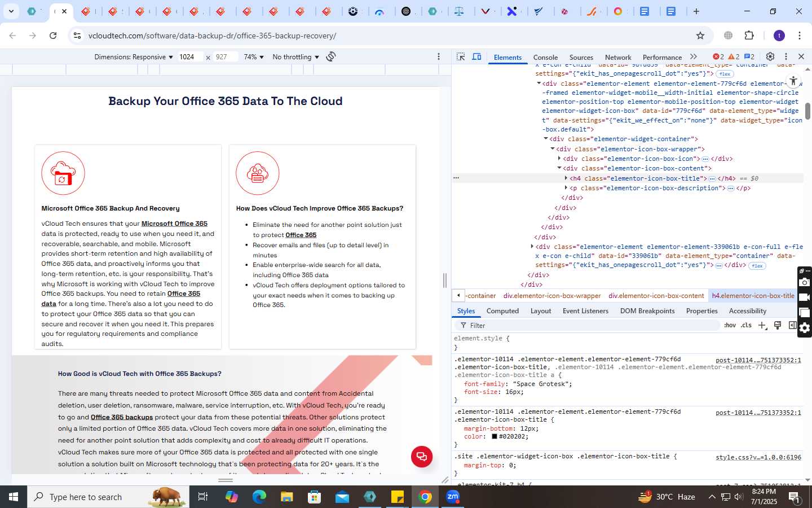Expand the elementor-element-339061b div node
812x508 pixels.
532,247
